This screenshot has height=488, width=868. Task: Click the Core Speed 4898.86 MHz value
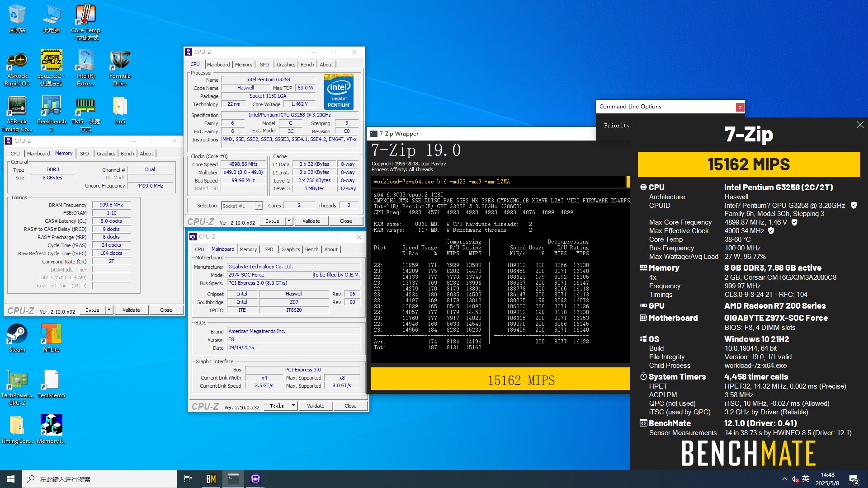click(243, 164)
